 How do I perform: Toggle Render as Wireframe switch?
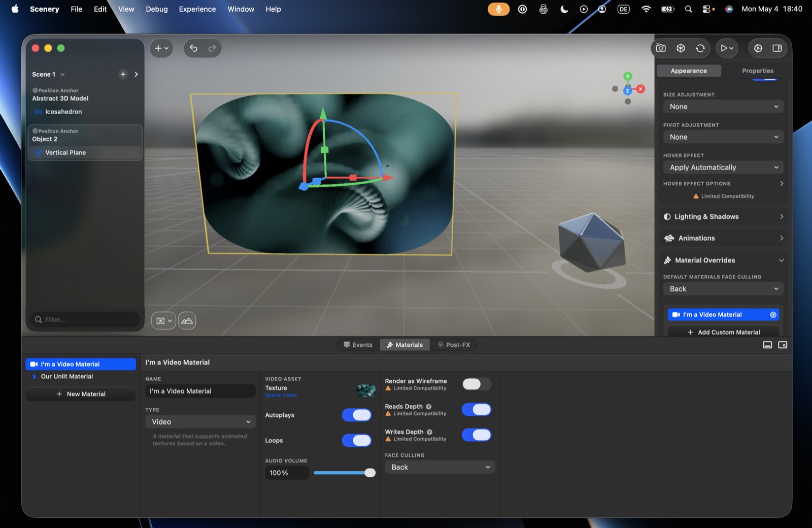476,384
